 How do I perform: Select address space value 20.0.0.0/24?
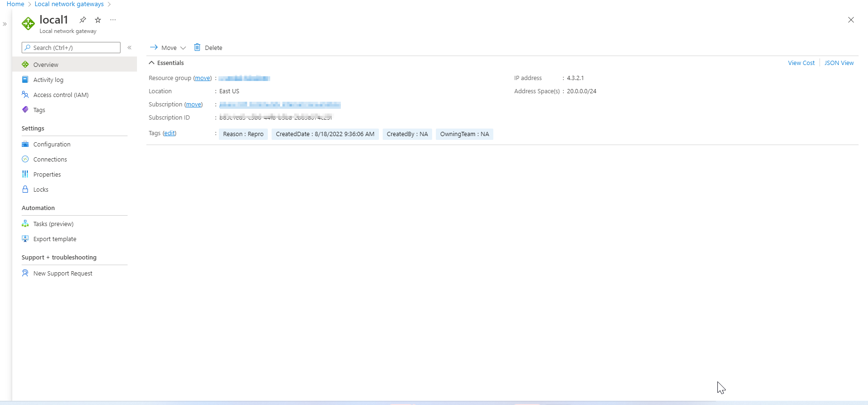(581, 91)
